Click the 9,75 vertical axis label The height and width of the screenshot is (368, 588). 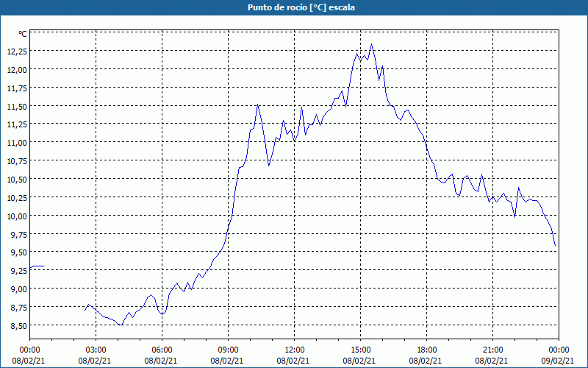(19, 235)
